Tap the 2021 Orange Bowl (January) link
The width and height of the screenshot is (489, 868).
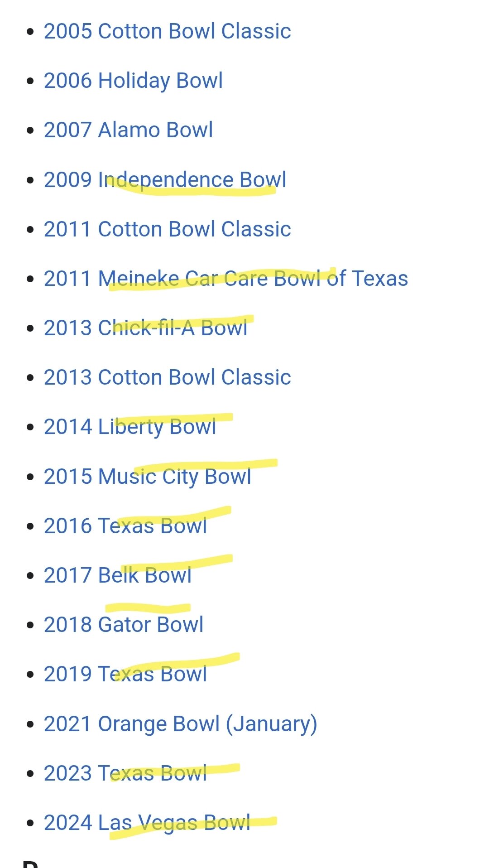point(180,723)
